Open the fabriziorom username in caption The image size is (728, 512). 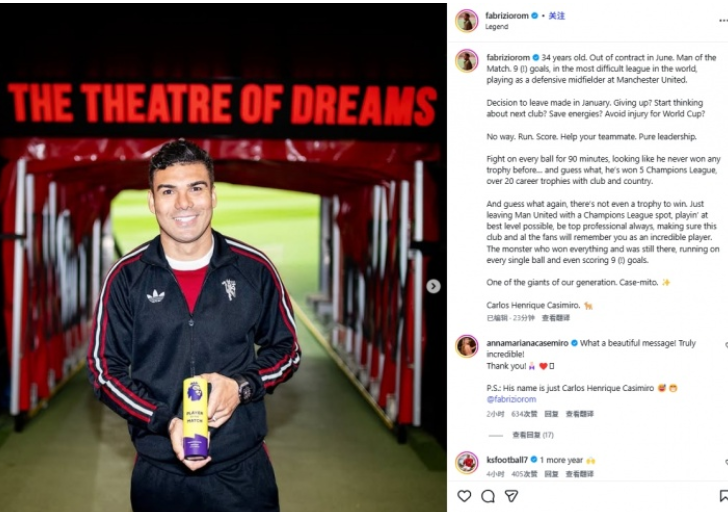point(508,58)
